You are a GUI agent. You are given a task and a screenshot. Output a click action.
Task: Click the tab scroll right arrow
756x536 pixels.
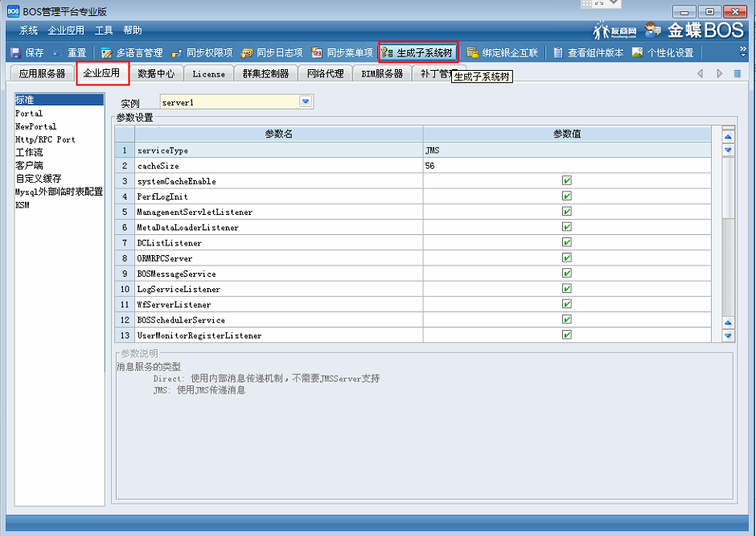pyautogui.click(x=719, y=73)
